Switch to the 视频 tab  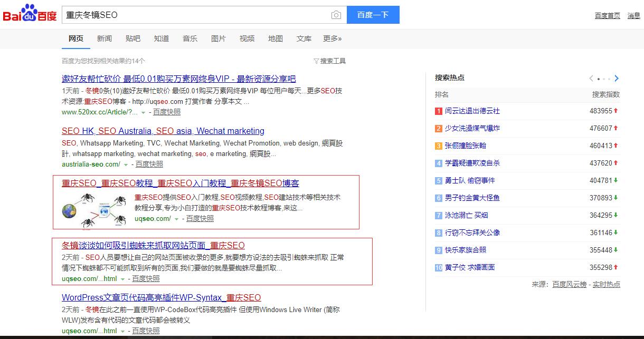(x=247, y=38)
